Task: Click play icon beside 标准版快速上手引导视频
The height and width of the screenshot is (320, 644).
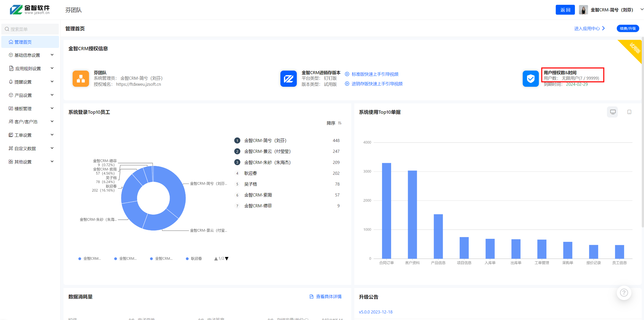Action: click(347, 74)
